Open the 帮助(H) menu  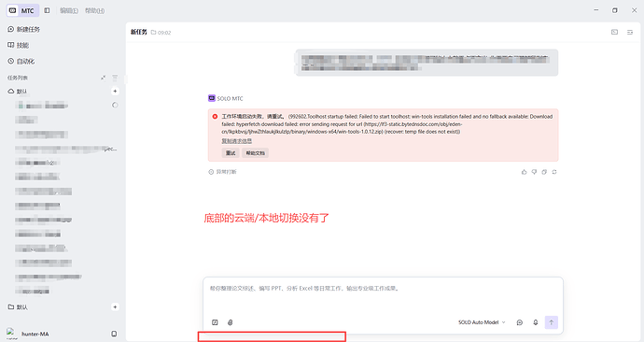[94, 10]
